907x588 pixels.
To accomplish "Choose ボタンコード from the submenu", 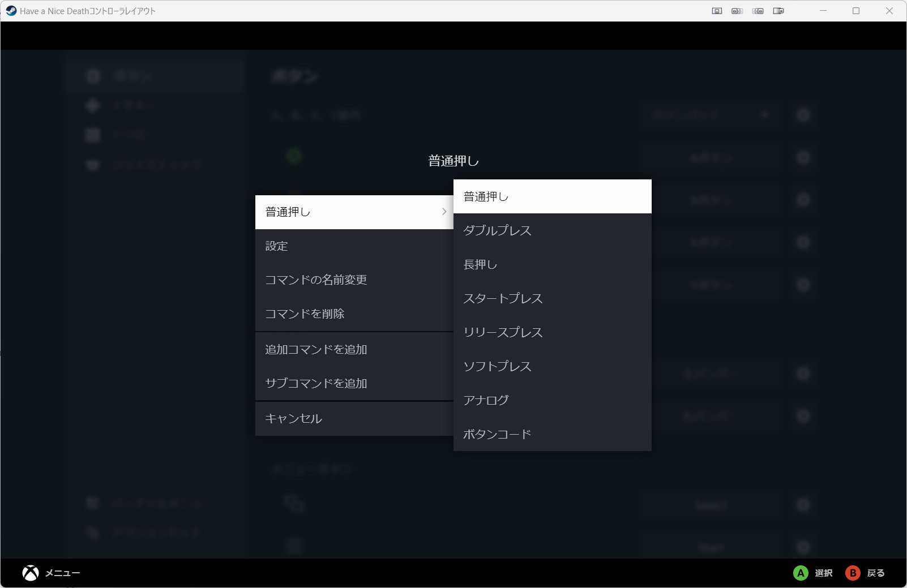I will coord(552,434).
